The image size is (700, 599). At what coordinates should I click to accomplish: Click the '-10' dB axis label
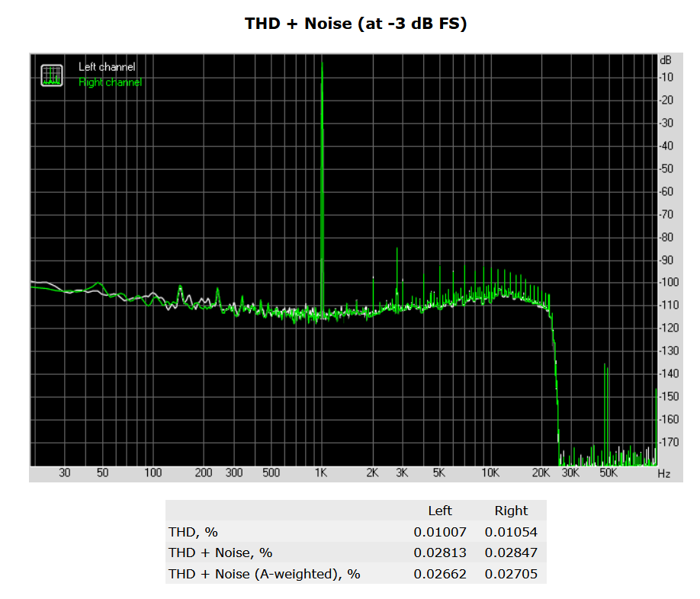click(x=666, y=77)
